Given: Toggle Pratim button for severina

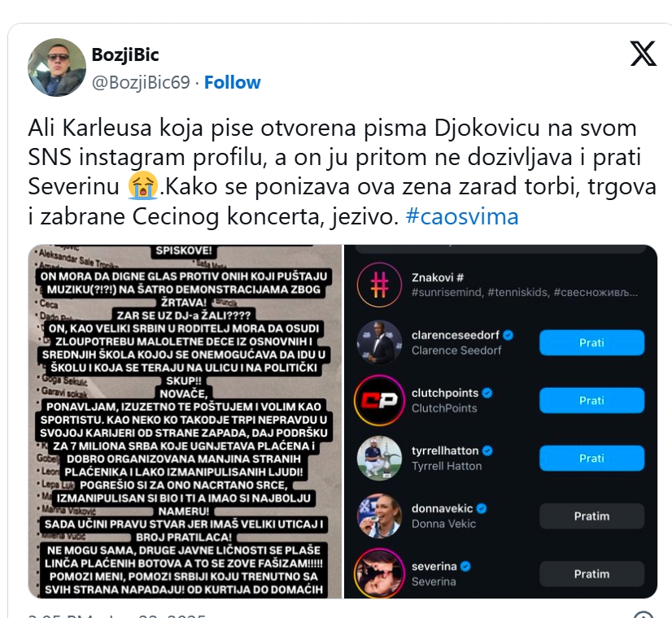Looking at the screenshot, I should click(591, 574).
